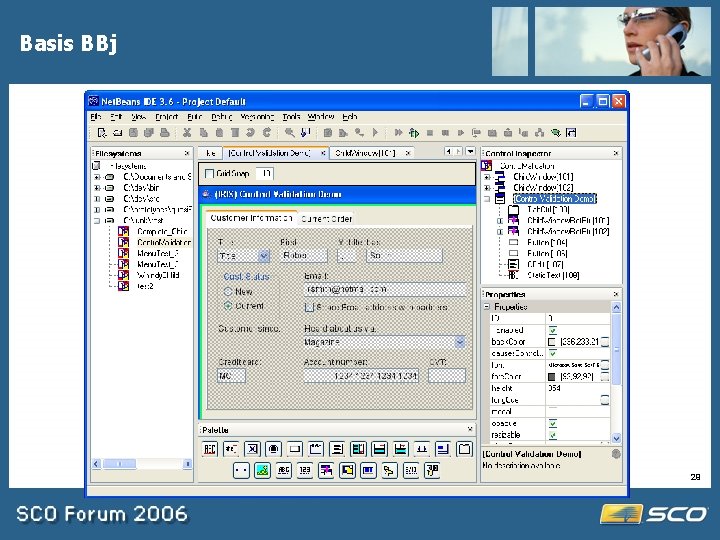Click the rightmost save-layout icon in toolbar
The width and height of the screenshot is (720, 540).
point(571,133)
